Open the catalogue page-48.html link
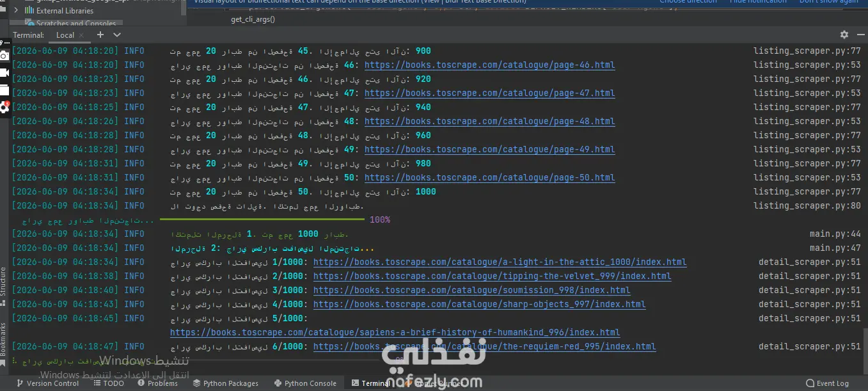The height and width of the screenshot is (391, 868). tap(489, 121)
